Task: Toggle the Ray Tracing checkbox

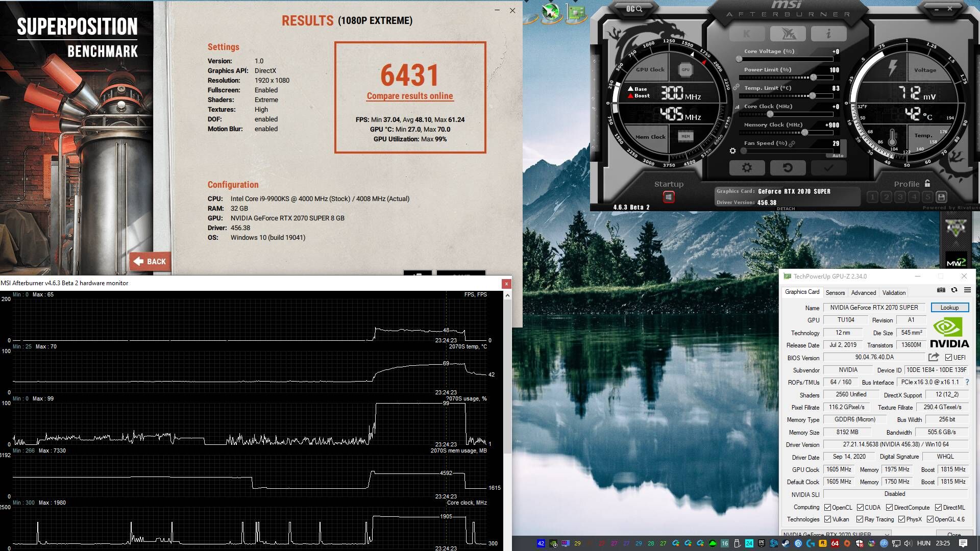Action: tap(860, 519)
